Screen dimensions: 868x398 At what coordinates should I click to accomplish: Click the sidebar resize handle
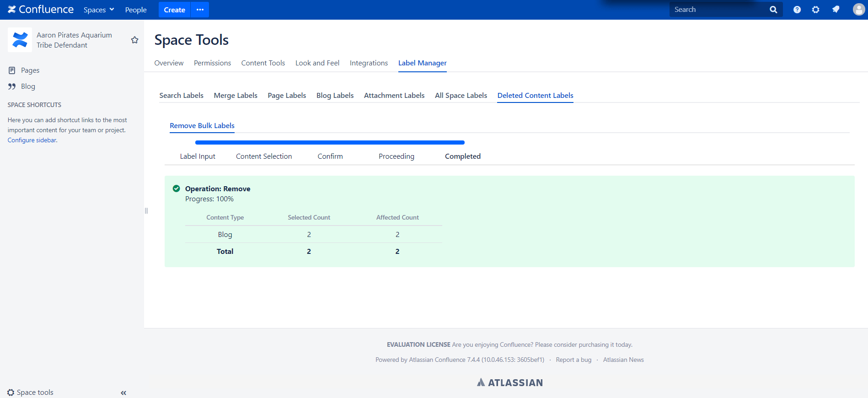(146, 211)
